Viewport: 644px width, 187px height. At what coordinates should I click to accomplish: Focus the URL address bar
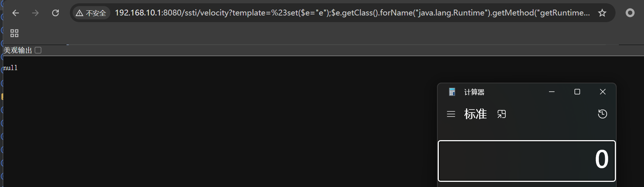[x=351, y=13]
